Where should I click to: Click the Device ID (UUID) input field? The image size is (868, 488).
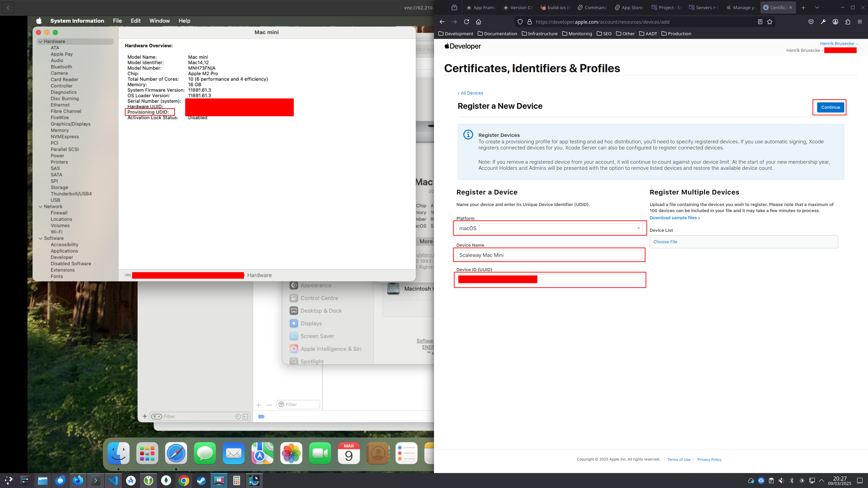pos(549,279)
